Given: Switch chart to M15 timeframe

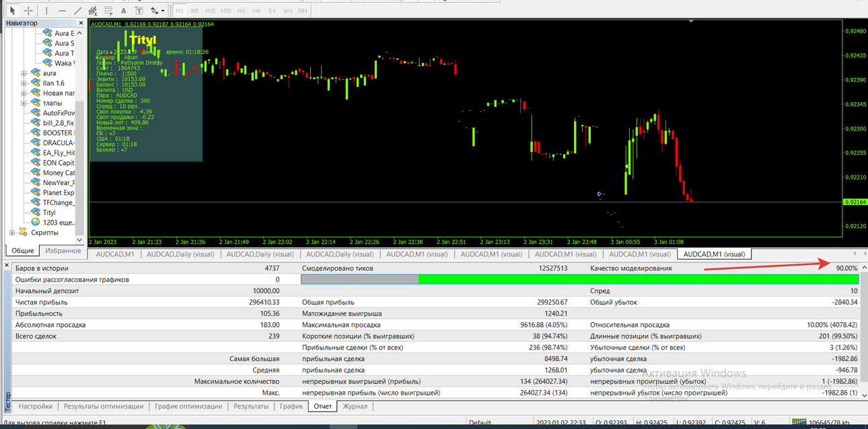Looking at the screenshot, I should (x=211, y=11).
